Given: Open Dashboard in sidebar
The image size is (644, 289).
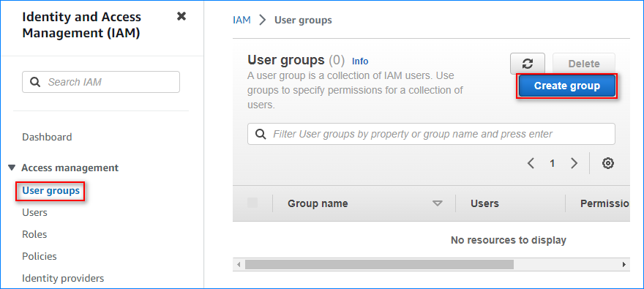Looking at the screenshot, I should [x=47, y=137].
